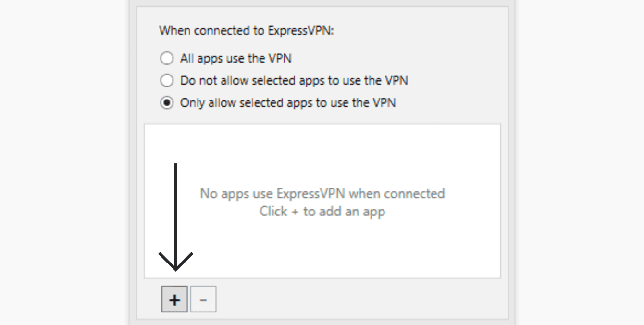This screenshot has height=325, width=644.
Task: Click the "Click + to add an app" hint
Action: coord(322,212)
